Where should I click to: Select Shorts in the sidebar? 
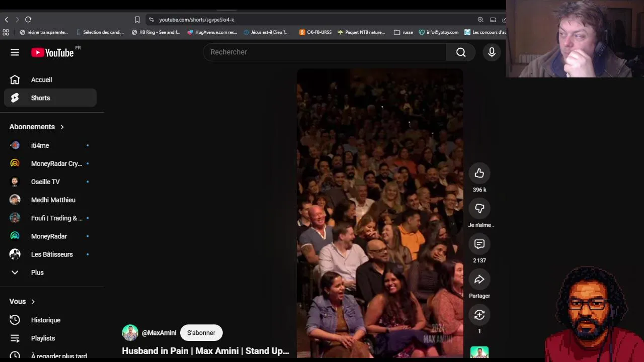(x=50, y=98)
